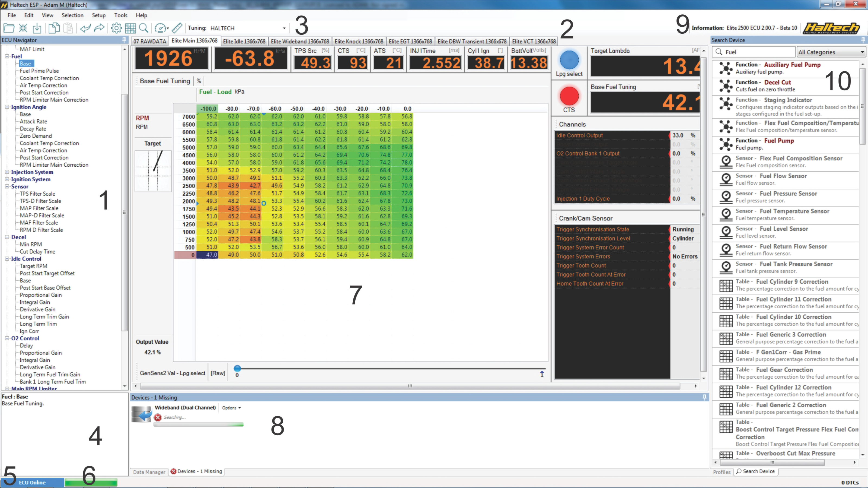The height and width of the screenshot is (488, 868).
Task: Toggle the red CTS indicator
Action: click(x=569, y=96)
